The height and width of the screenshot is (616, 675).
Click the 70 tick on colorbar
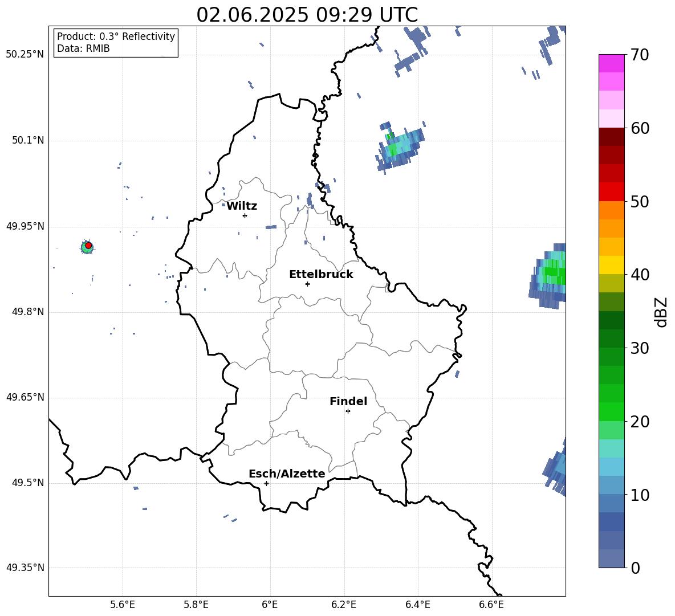click(639, 55)
